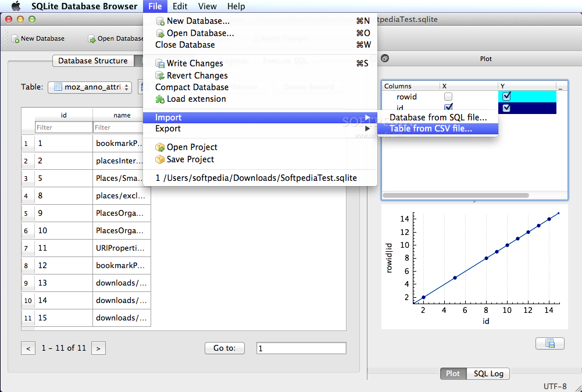Viewport: 582px width, 392px height.
Task: Click Revert Changes icon in File menu
Action: click(160, 76)
